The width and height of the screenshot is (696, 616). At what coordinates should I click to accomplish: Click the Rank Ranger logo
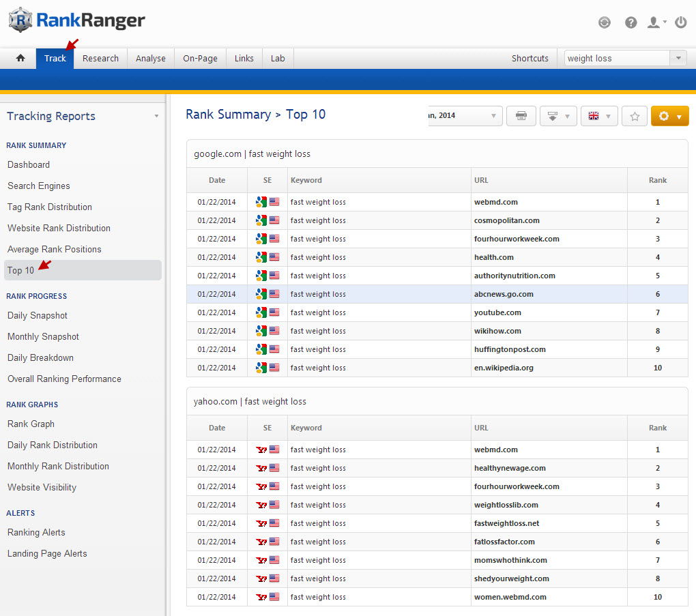tap(77, 20)
